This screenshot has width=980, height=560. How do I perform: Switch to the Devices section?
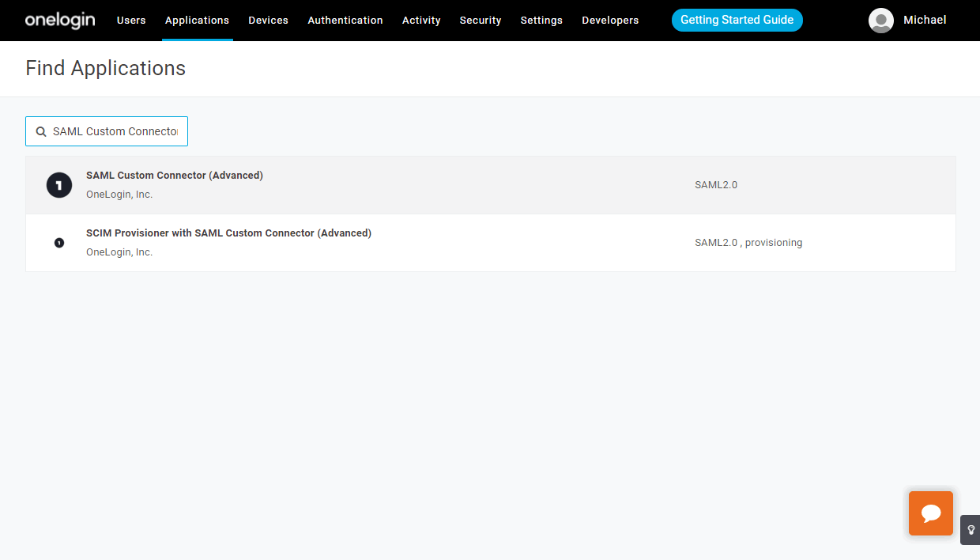(268, 20)
